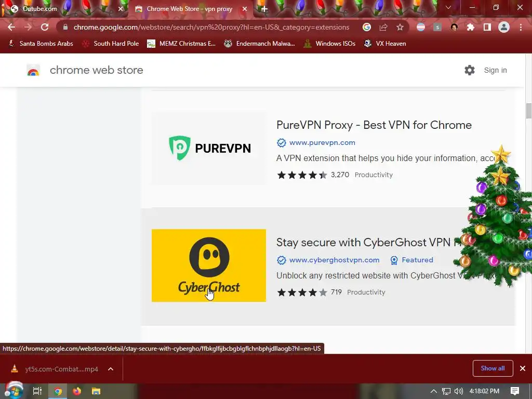Click Sign in on the web store
The image size is (532, 399).
click(x=495, y=70)
